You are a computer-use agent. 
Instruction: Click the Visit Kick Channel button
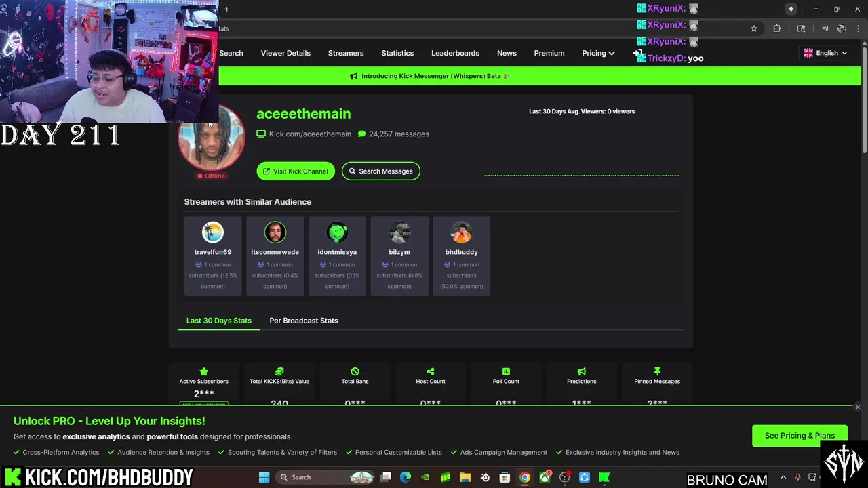pyautogui.click(x=296, y=171)
